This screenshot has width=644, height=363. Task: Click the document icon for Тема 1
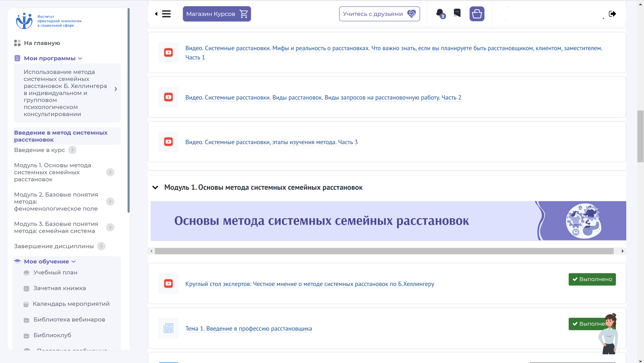168,328
